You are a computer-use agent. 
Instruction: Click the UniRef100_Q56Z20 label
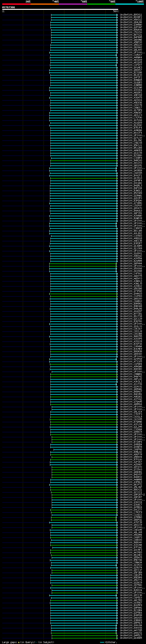click(131, 45)
